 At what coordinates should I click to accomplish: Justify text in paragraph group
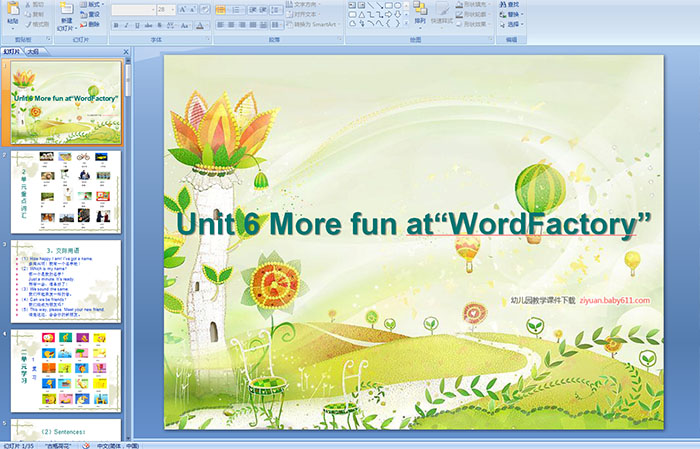click(253, 25)
